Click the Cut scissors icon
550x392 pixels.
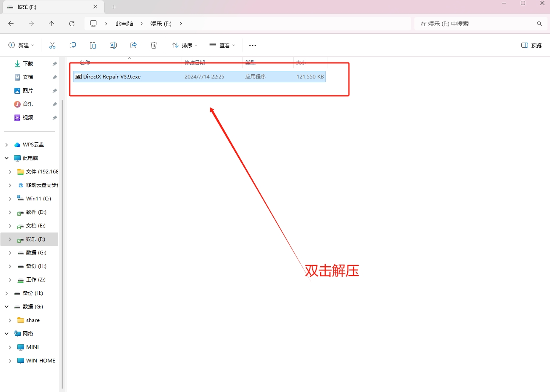[x=52, y=45]
